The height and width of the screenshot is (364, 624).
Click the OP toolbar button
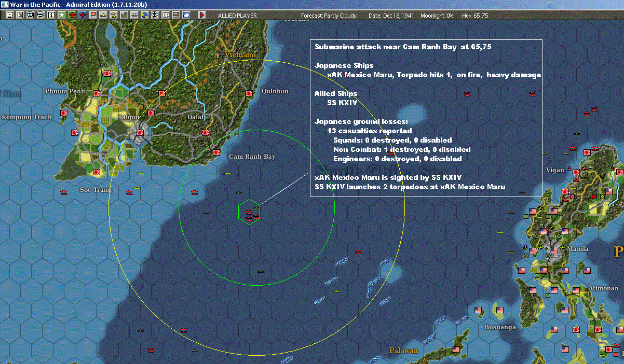pyautogui.click(x=166, y=15)
